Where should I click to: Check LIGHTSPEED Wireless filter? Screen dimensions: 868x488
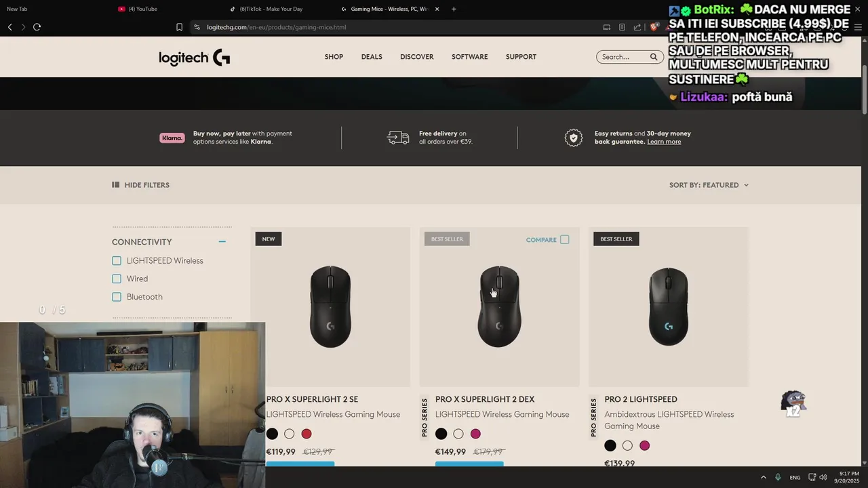(x=117, y=260)
